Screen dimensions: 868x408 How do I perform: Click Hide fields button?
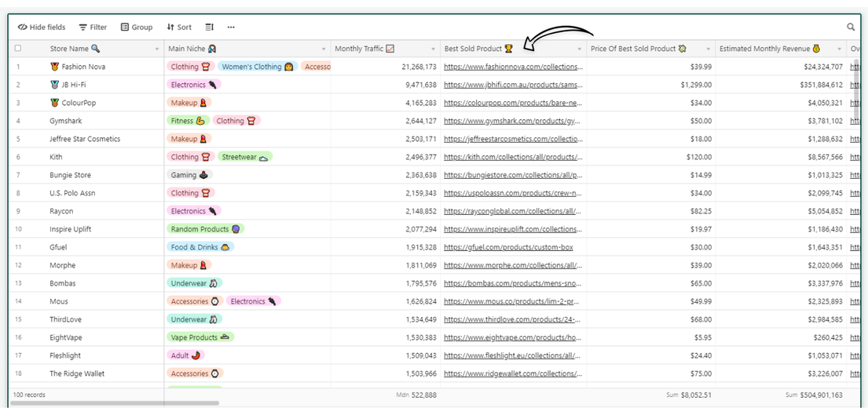tap(42, 27)
